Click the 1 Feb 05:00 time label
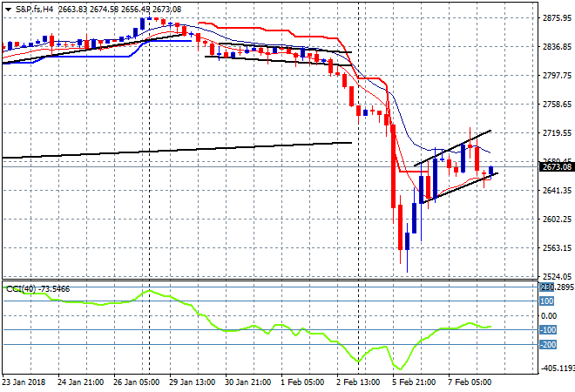Viewport: 575px width, 392px height. click(x=302, y=382)
